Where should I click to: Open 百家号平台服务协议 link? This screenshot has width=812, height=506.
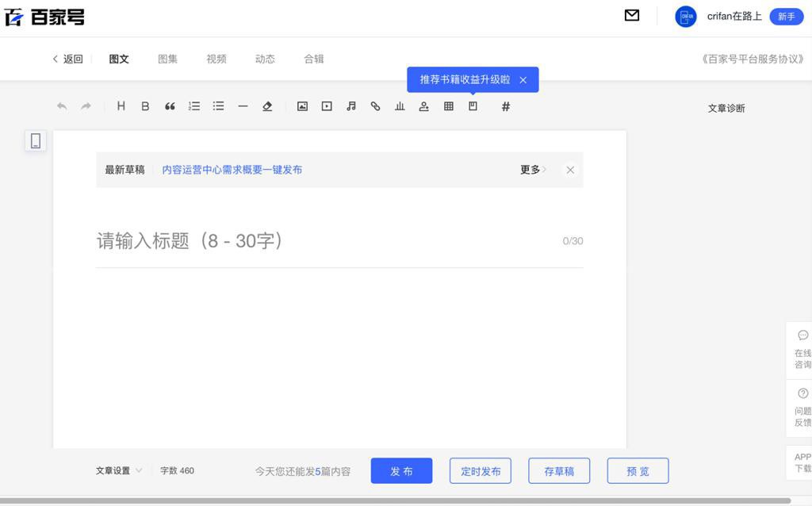point(753,59)
